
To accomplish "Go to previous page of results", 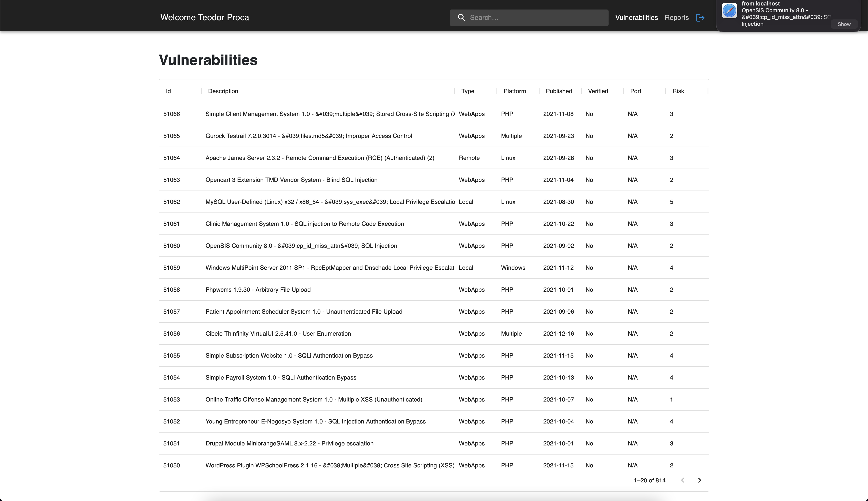I will pyautogui.click(x=683, y=480).
